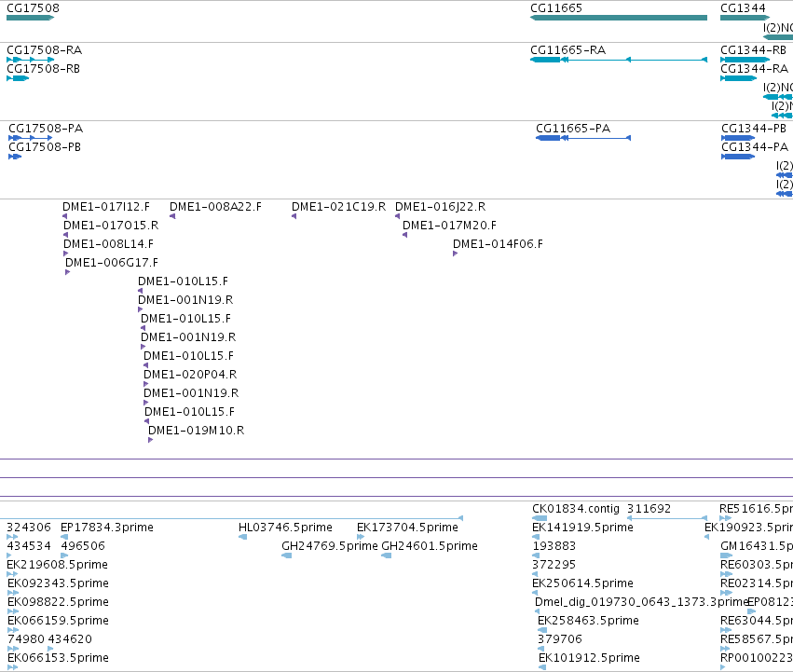Click Dmel_dig_019730_0643_1373.3prime feature
This screenshot has width=793, height=672.
(537, 611)
